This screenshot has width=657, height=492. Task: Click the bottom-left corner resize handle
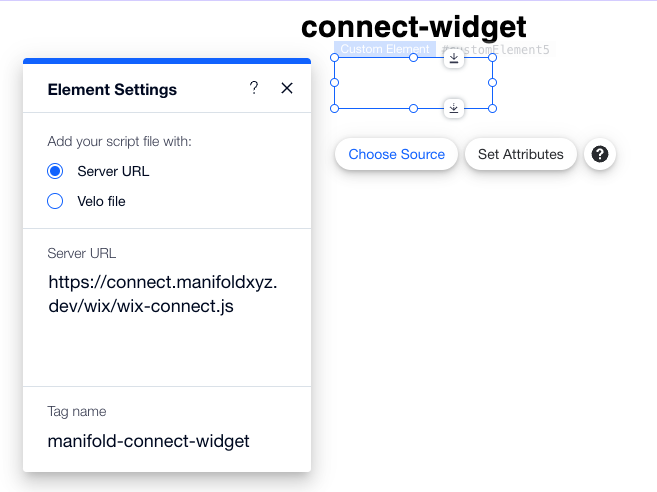(x=334, y=109)
